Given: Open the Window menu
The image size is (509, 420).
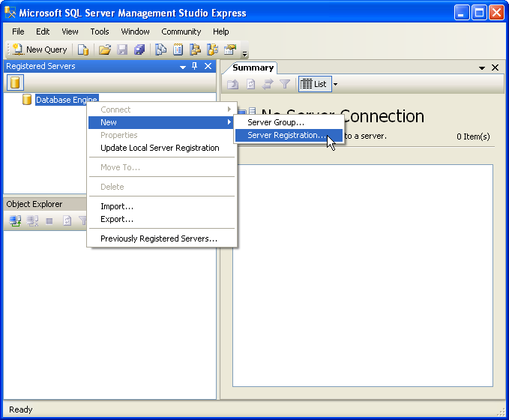Looking at the screenshot, I should tap(135, 31).
